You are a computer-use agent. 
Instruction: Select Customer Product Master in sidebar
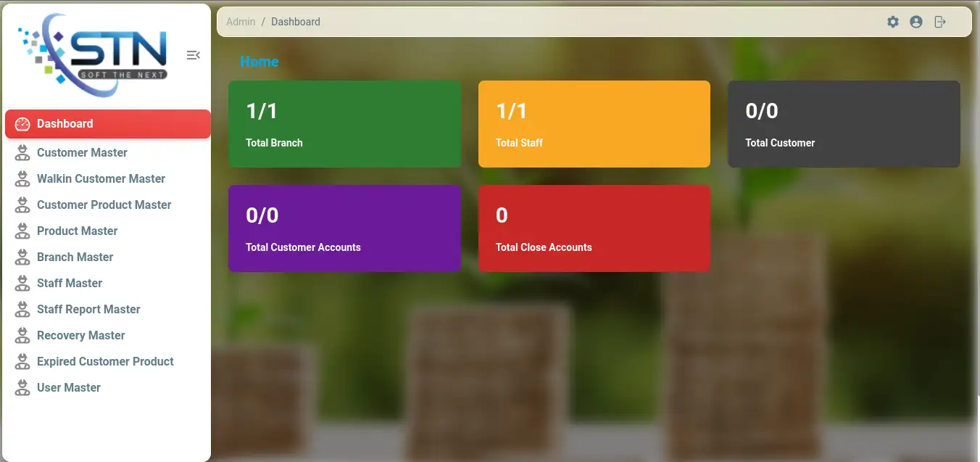(104, 205)
